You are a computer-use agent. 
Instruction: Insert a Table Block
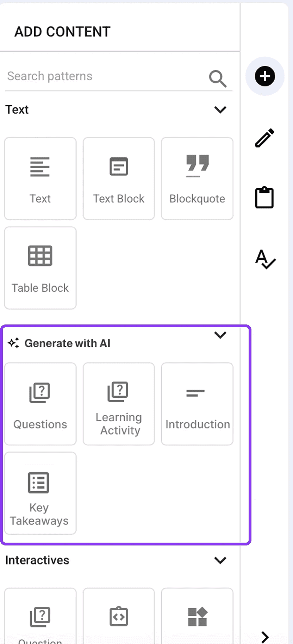(40, 268)
